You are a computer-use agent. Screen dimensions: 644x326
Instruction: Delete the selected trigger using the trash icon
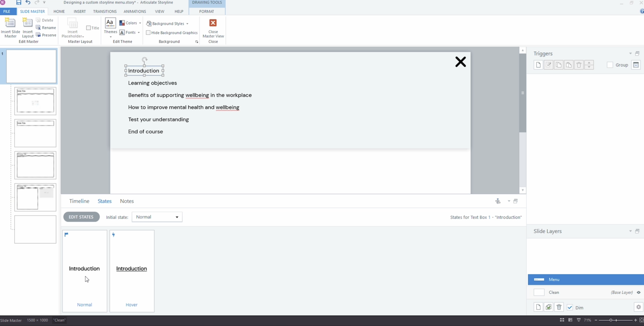[x=579, y=65]
